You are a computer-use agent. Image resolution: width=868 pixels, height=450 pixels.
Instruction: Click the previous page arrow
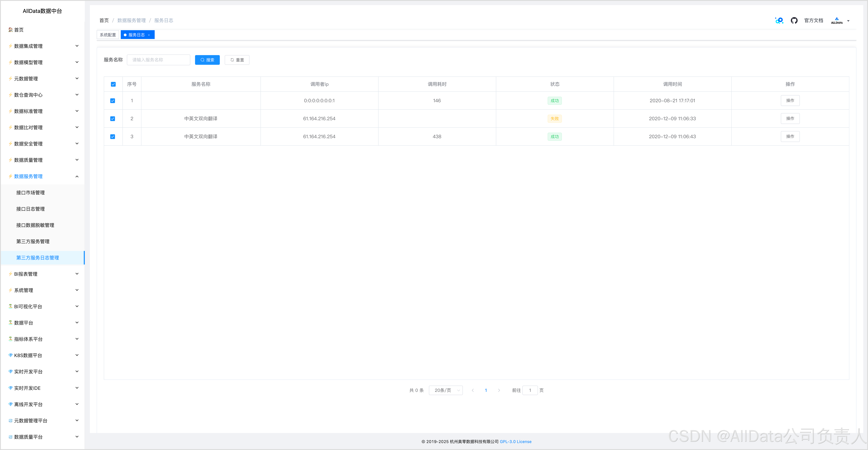473,390
